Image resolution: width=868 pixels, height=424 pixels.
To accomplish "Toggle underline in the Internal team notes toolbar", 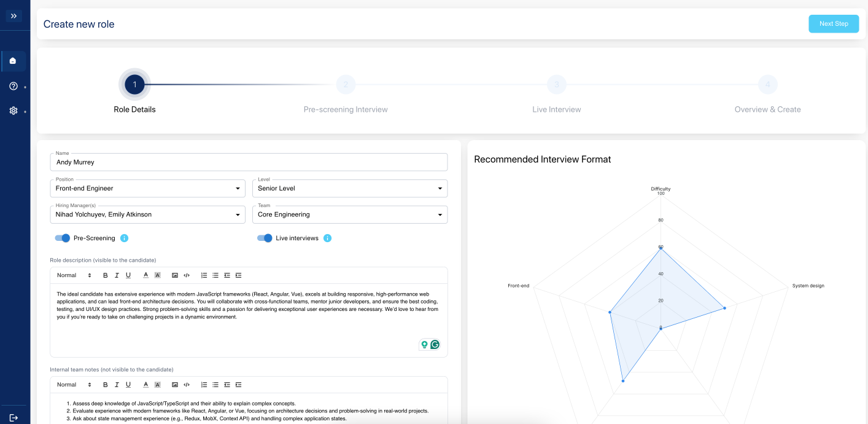I will point(128,385).
